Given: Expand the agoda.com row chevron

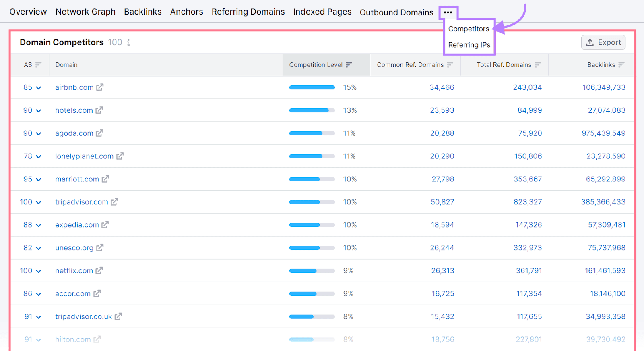Looking at the screenshot, I should point(39,134).
